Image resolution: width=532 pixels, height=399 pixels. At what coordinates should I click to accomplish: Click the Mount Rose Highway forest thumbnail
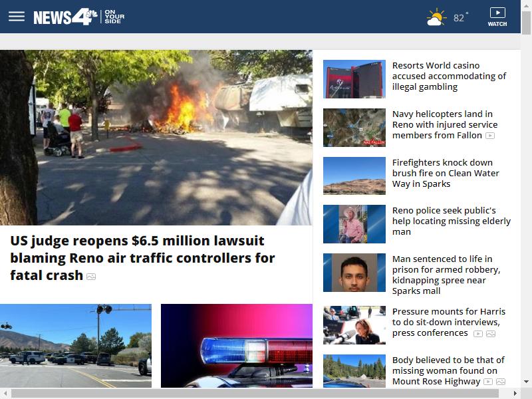(354, 371)
